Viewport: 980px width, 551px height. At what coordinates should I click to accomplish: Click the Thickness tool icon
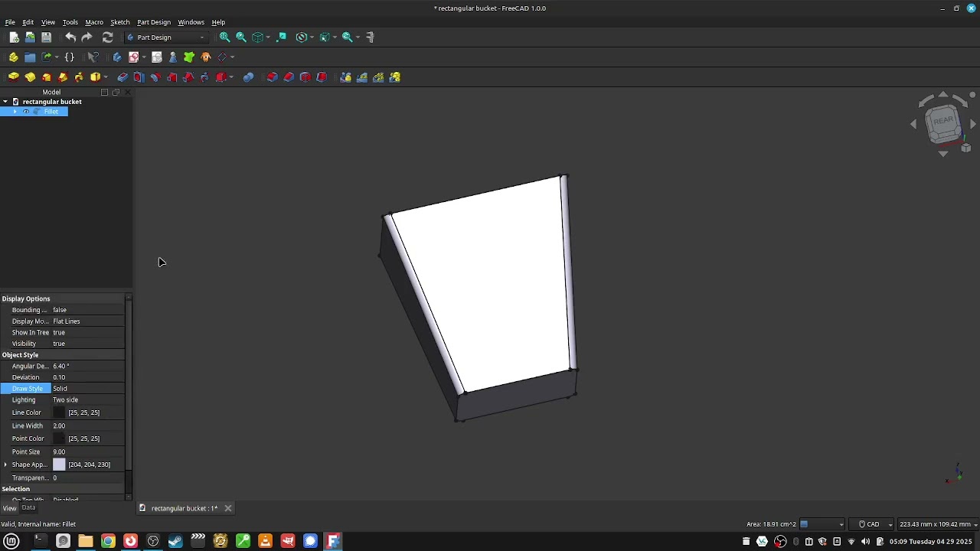tap(322, 77)
